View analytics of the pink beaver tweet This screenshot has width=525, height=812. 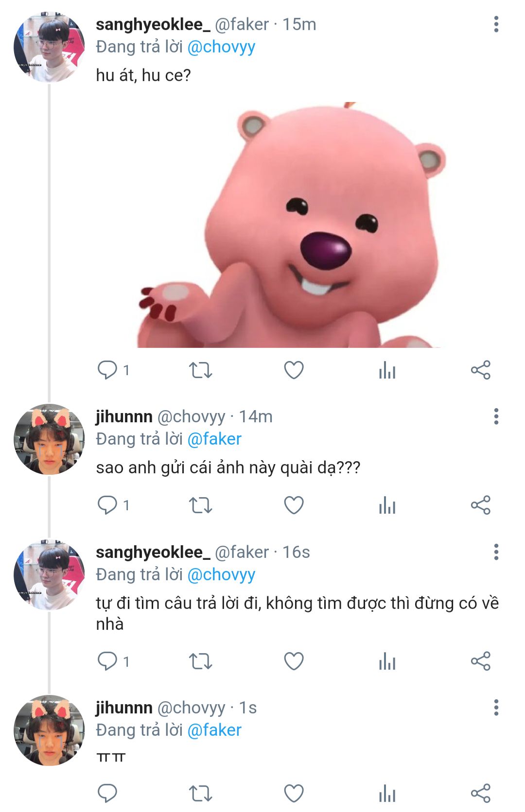coord(387,370)
